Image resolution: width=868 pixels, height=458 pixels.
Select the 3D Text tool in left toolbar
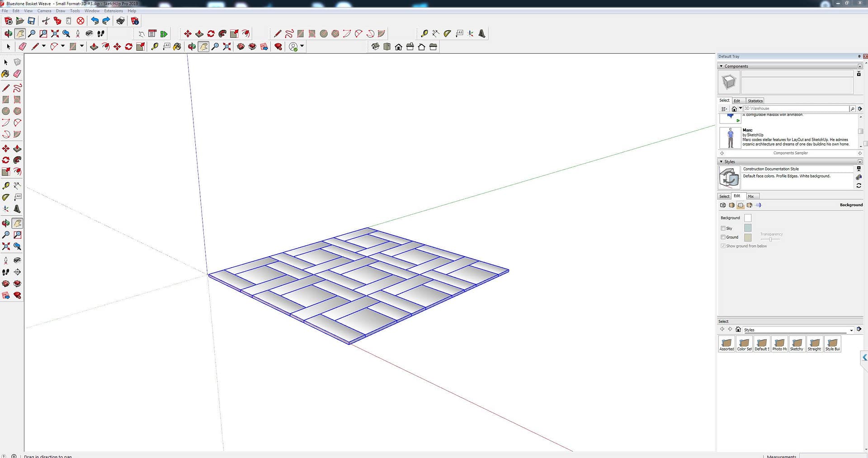(x=17, y=209)
